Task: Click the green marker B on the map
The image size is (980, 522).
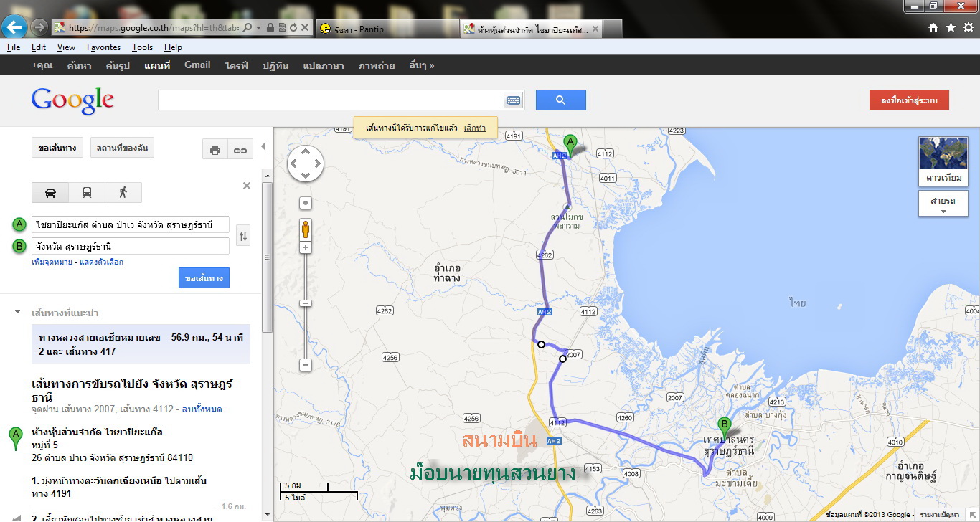Action: tap(725, 429)
